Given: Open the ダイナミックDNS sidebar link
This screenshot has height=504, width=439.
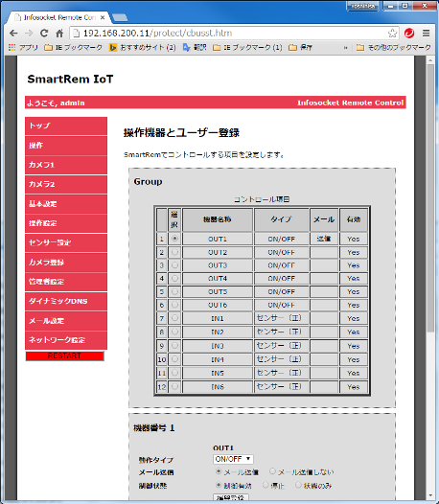Looking at the screenshot, I should [66, 301].
